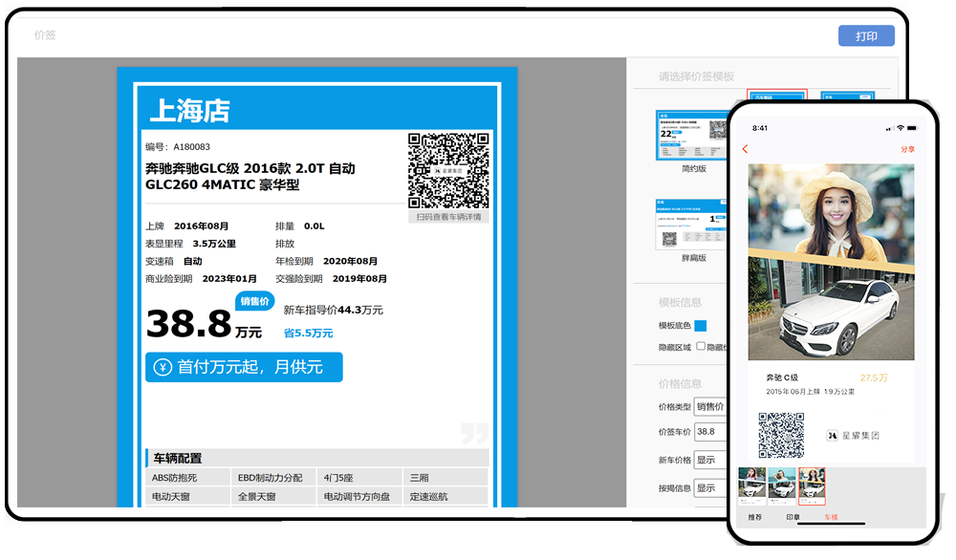The width and height of the screenshot is (956, 560).
Task: Click the EBD制动力分配 configuration cell
Action: [273, 478]
